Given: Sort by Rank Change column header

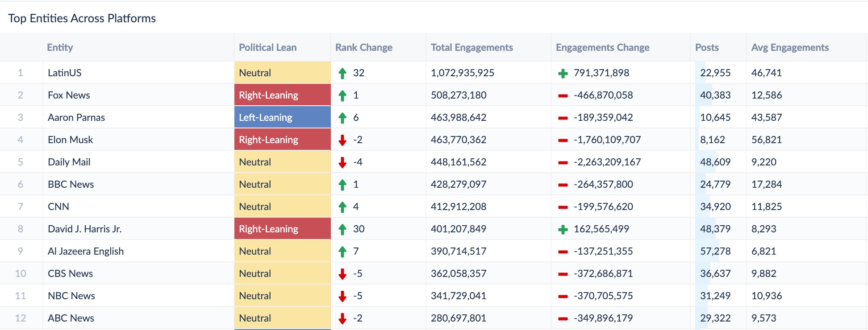Looking at the screenshot, I should coord(364,47).
